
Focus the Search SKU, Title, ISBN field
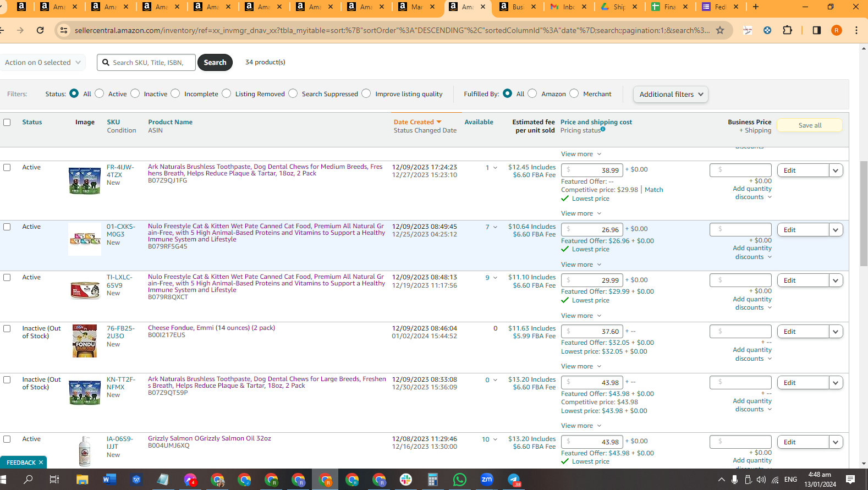(146, 63)
